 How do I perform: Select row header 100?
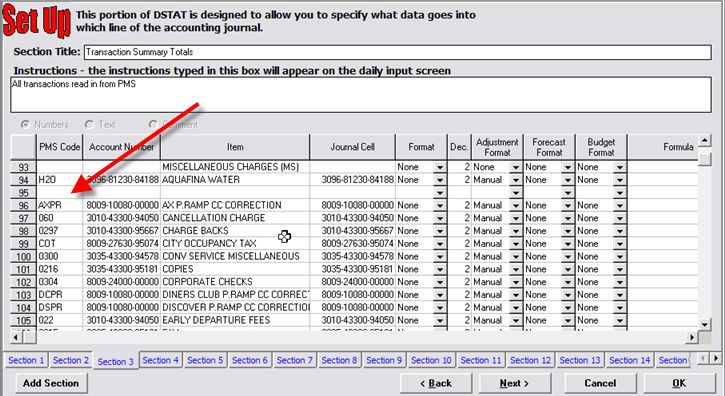[23, 256]
